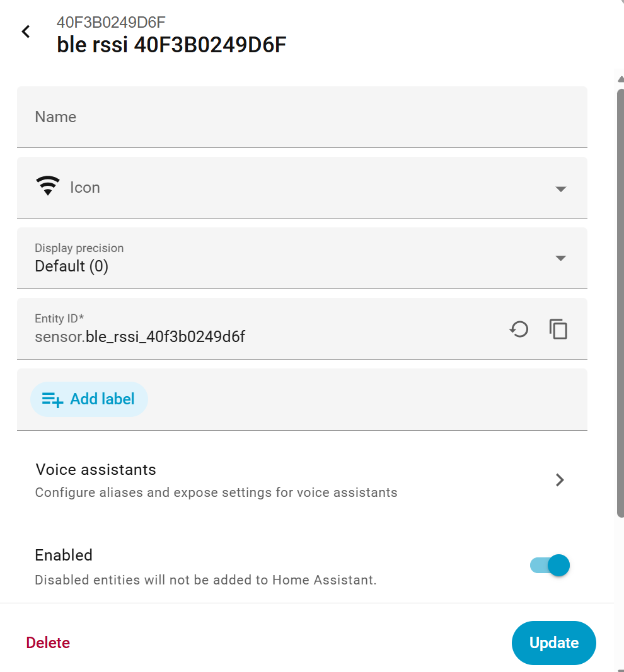Focus the Name text field
Image resolution: width=624 pixels, height=672 pixels.
pos(301,117)
